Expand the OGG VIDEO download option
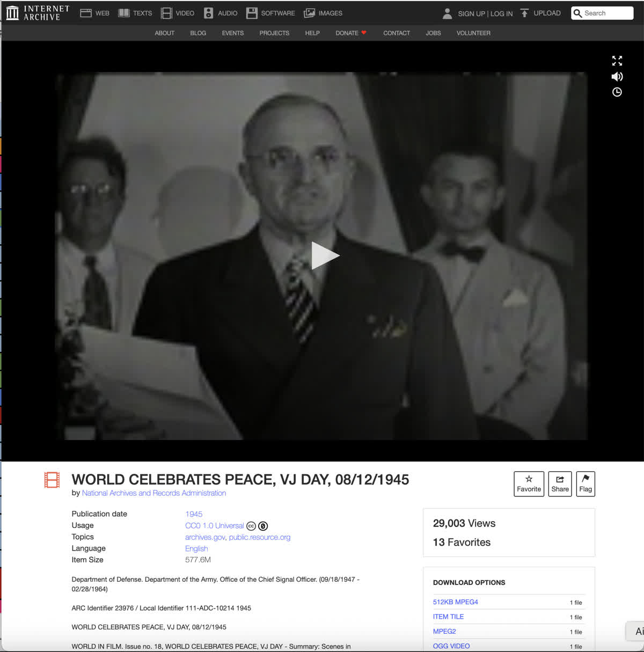644x652 pixels. 451,646
